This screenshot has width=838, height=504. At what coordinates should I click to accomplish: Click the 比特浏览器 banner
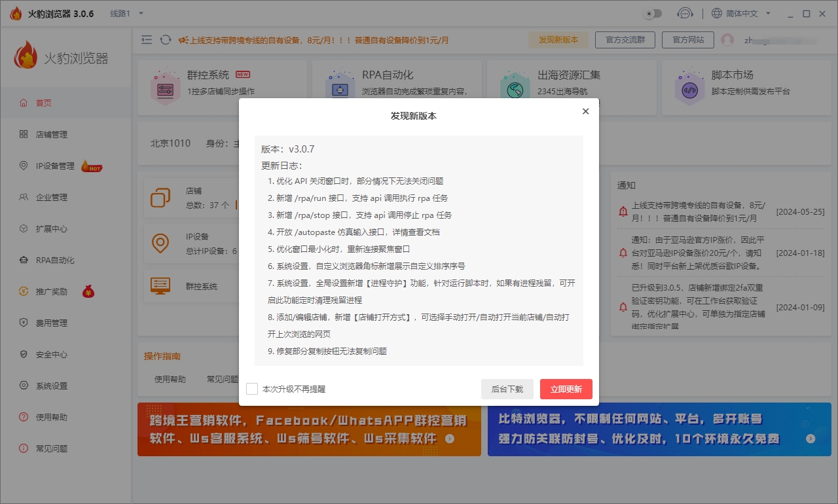659,429
